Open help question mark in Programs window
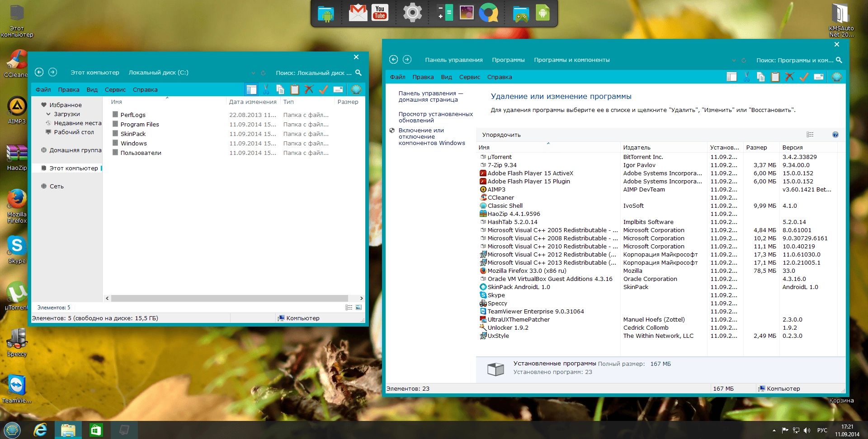 click(x=835, y=135)
